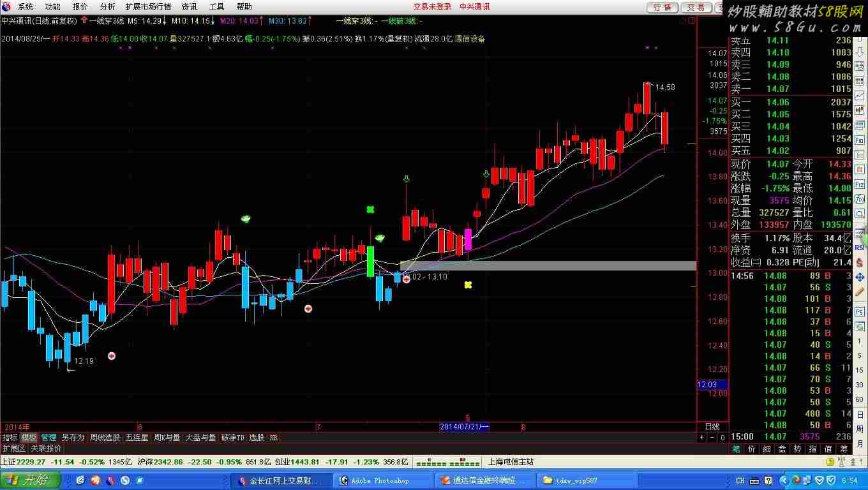Screen dimensions: 868x490
Task: Select the 指 tab in quote panel
Action: click(x=812, y=449)
